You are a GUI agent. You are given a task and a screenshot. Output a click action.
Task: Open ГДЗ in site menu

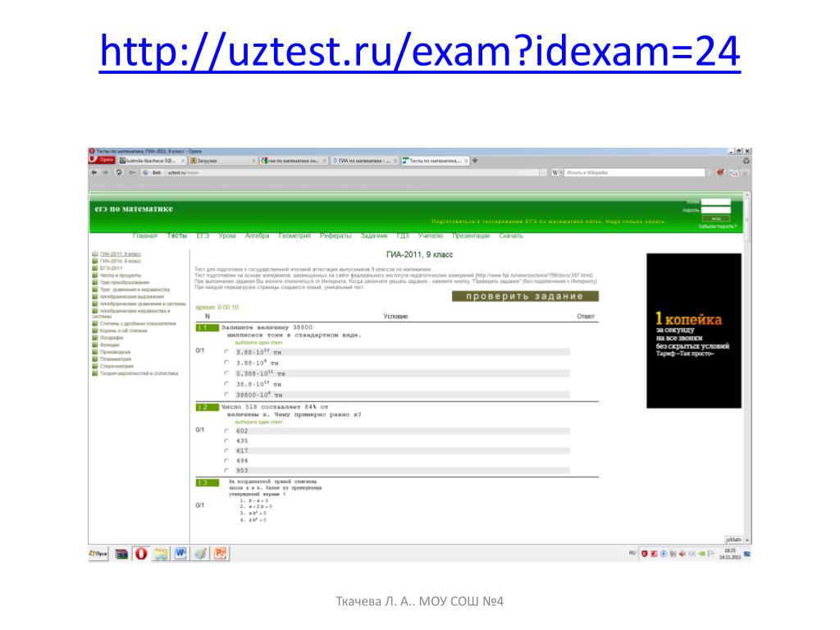coord(402,235)
